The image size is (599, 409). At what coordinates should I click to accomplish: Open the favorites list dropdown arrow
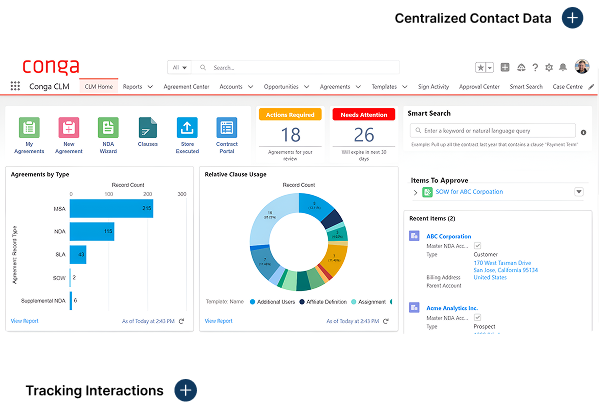click(490, 68)
